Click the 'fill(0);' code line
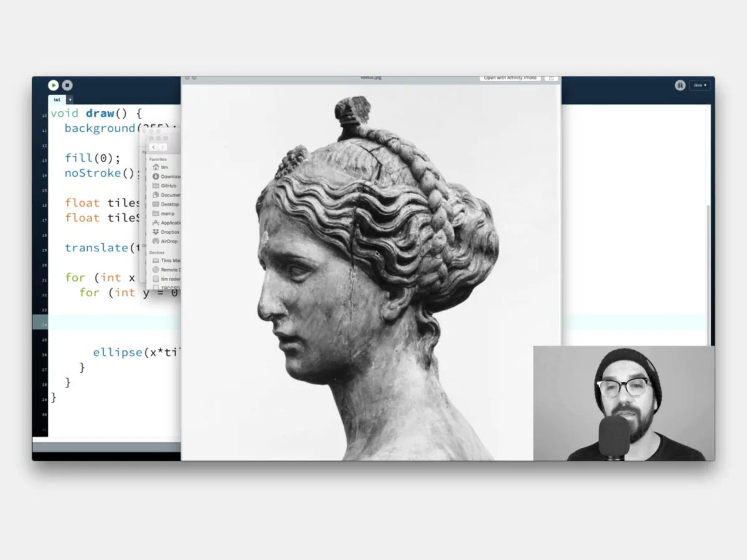The width and height of the screenshot is (747, 560). (x=92, y=158)
